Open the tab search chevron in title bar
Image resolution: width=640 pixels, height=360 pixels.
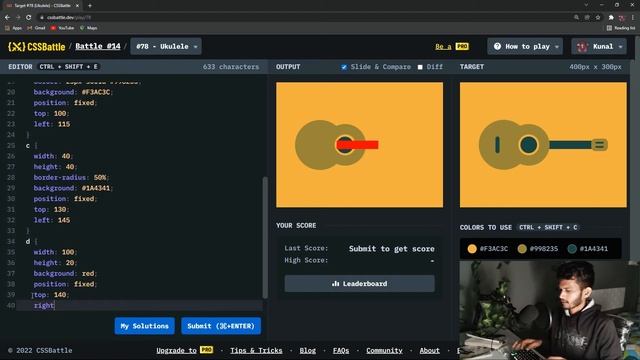(586, 5)
